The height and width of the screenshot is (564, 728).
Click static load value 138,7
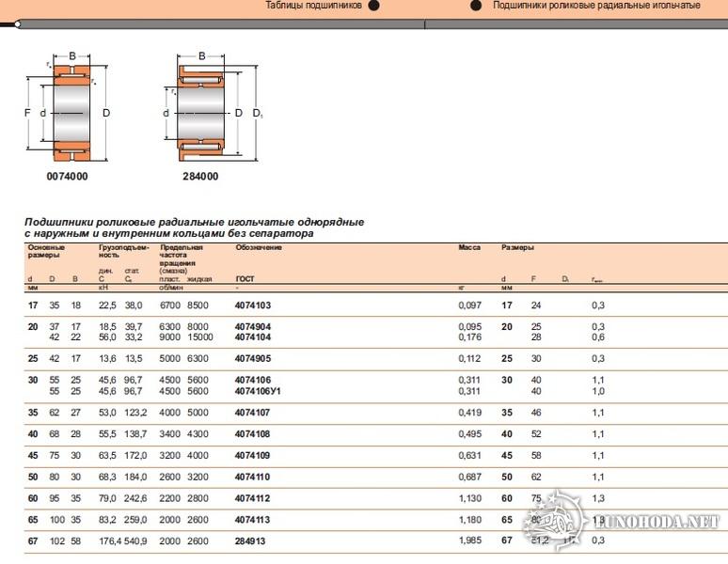[135, 434]
